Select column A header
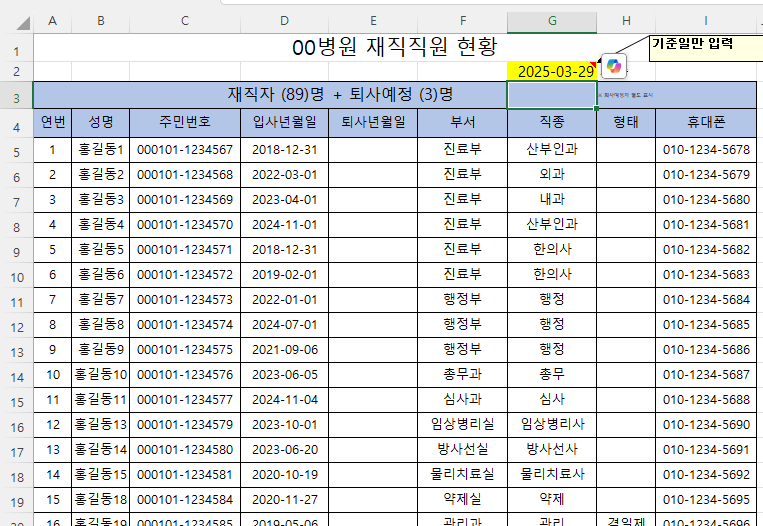Image resolution: width=763 pixels, height=526 pixels. point(52,20)
